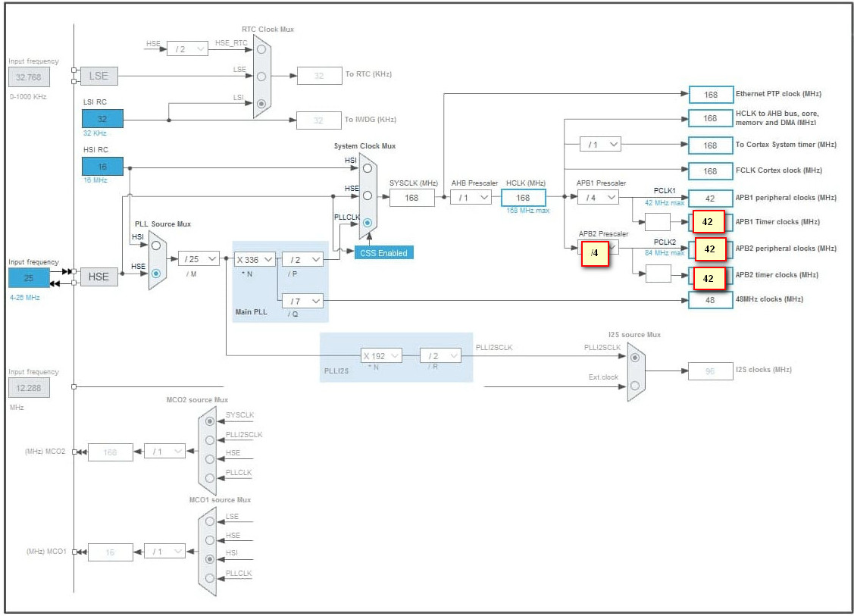The height and width of the screenshot is (616, 854).
Task: Click the 'PLLI2S' block label
Action: tap(336, 371)
